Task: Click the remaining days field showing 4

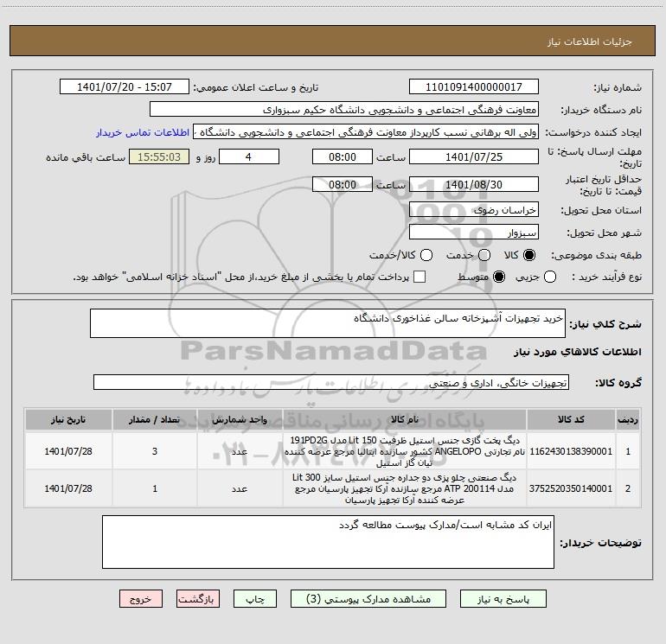Action: point(249,156)
